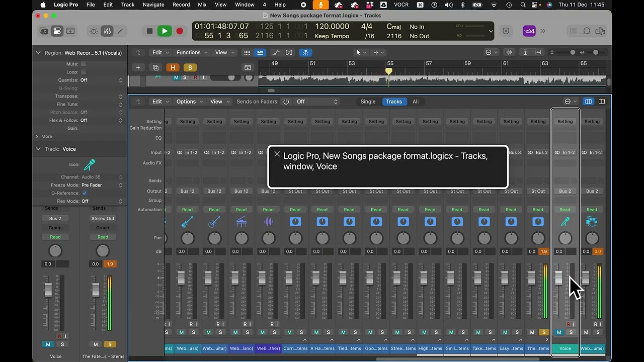
Task: Click the Stereo Out output button in inspector
Action: 103,219
